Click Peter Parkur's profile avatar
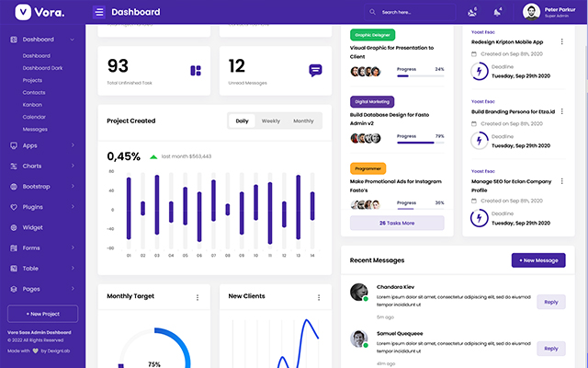The height and width of the screenshot is (368, 588). 530,12
